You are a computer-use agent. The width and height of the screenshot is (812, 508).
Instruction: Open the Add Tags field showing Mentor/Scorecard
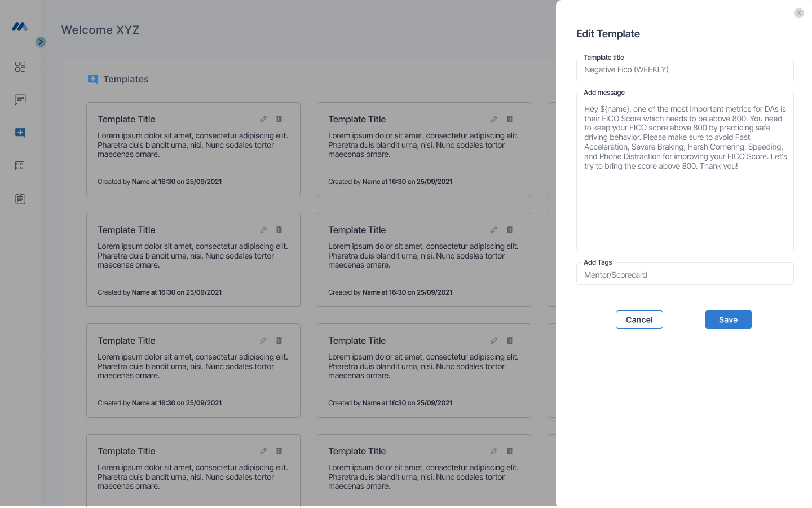click(685, 275)
